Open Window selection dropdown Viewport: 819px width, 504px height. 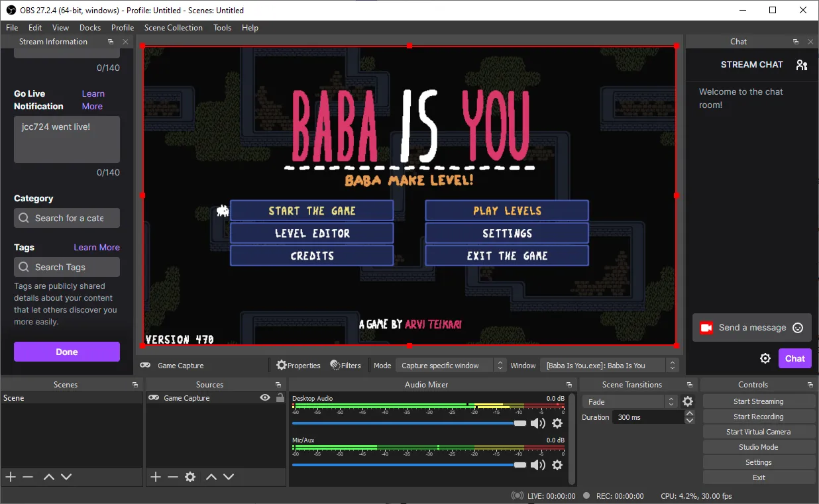pos(610,366)
